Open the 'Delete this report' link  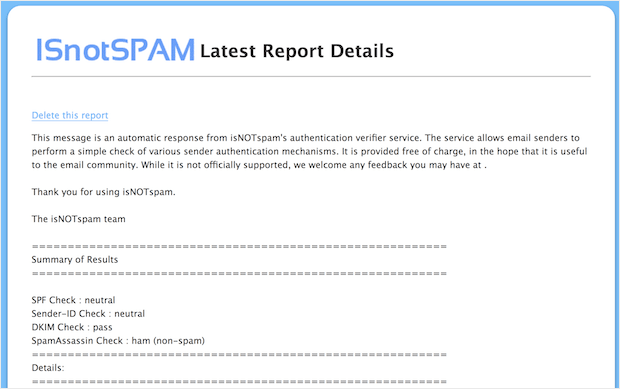tap(70, 115)
